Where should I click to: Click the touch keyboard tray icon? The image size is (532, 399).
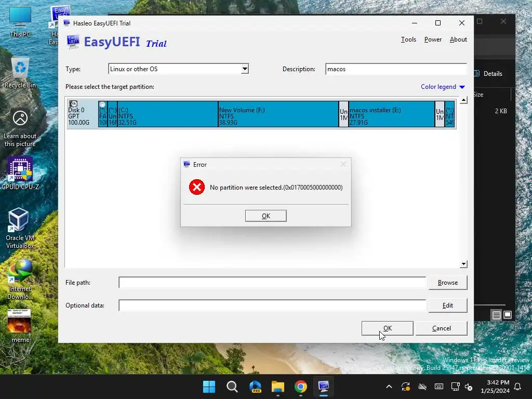(x=438, y=387)
